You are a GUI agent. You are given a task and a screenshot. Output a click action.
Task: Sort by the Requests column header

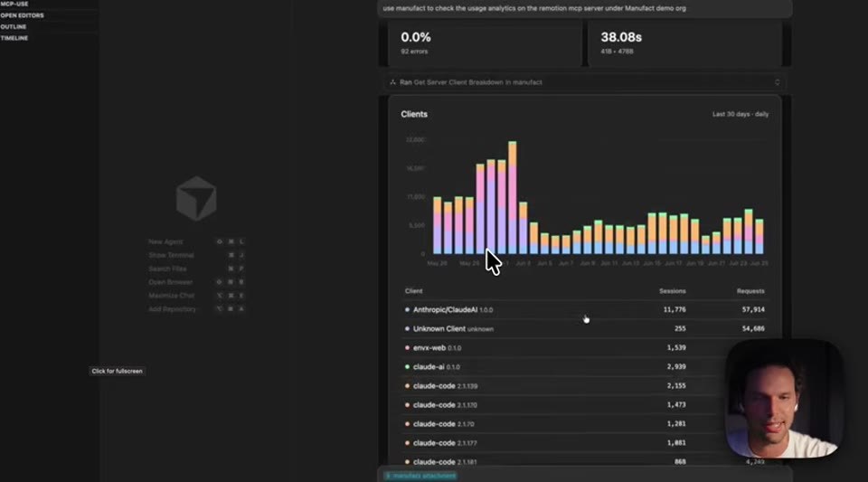[x=750, y=291]
